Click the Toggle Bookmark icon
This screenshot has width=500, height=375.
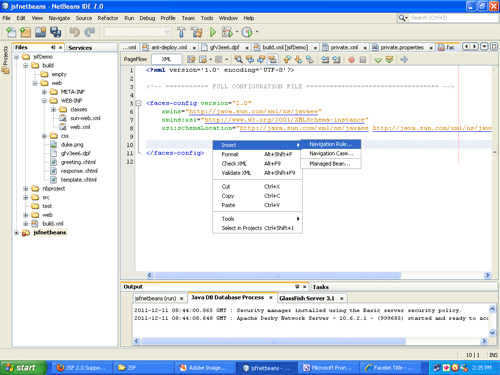(x=310, y=60)
